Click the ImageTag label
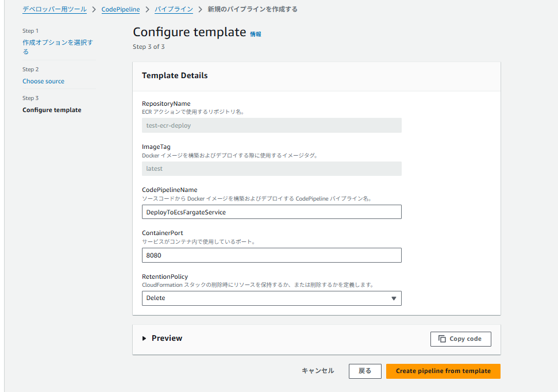Image resolution: width=558 pixels, height=392 pixels. 156,147
